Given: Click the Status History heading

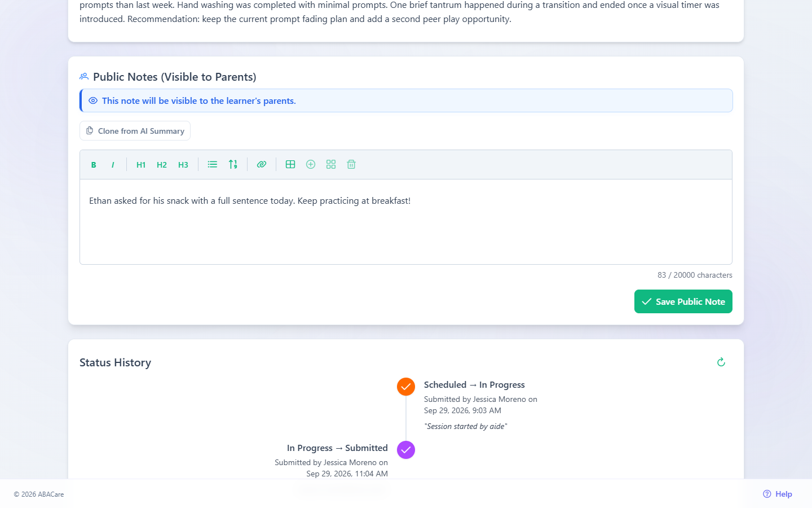Looking at the screenshot, I should point(115,362).
